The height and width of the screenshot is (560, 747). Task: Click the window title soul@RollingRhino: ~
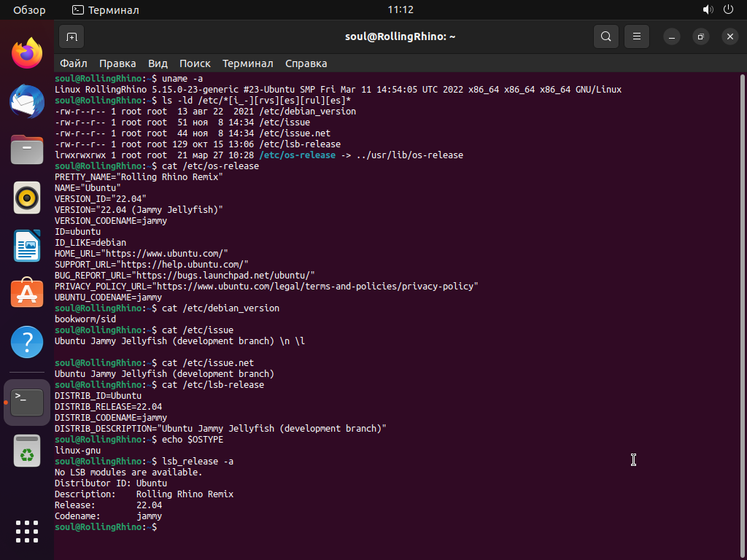400,36
